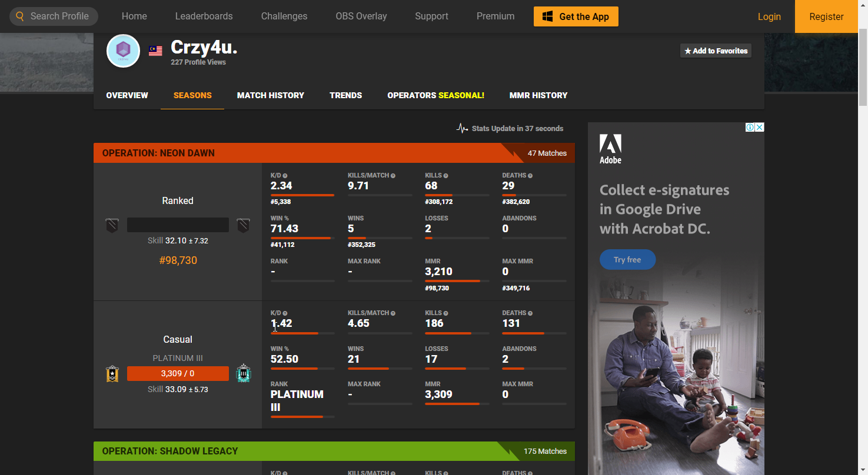Open the Crzy4u. profile avatar
Screen dimensions: 868x475
(123, 51)
